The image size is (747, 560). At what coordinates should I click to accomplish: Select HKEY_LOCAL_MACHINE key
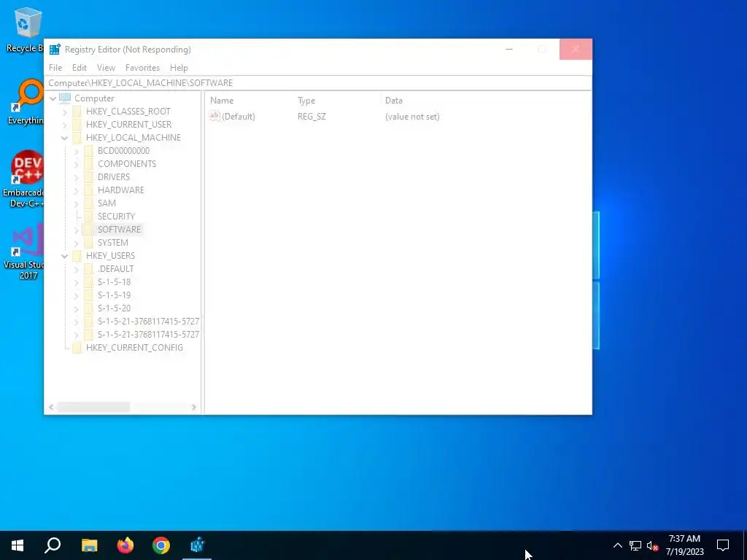(x=133, y=138)
